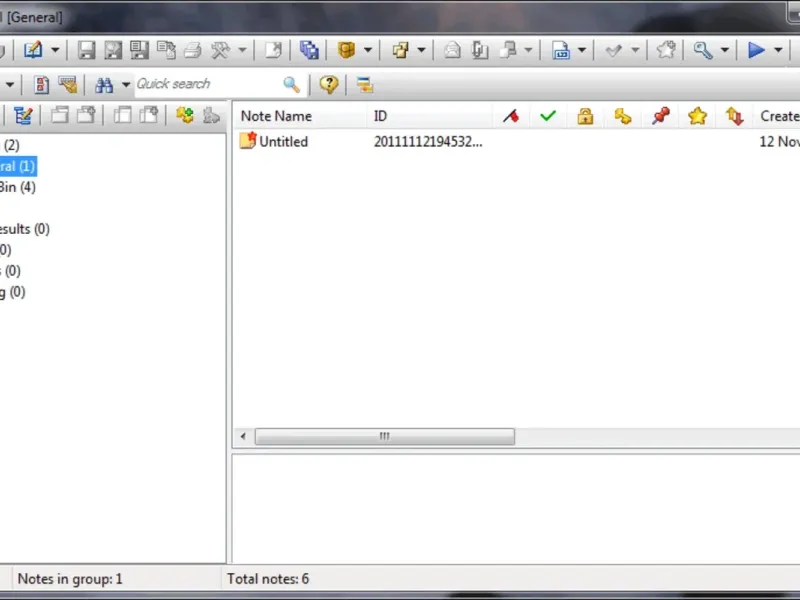Open dropdown arrow next to binoculars
The image size is (800, 600).
click(x=126, y=85)
